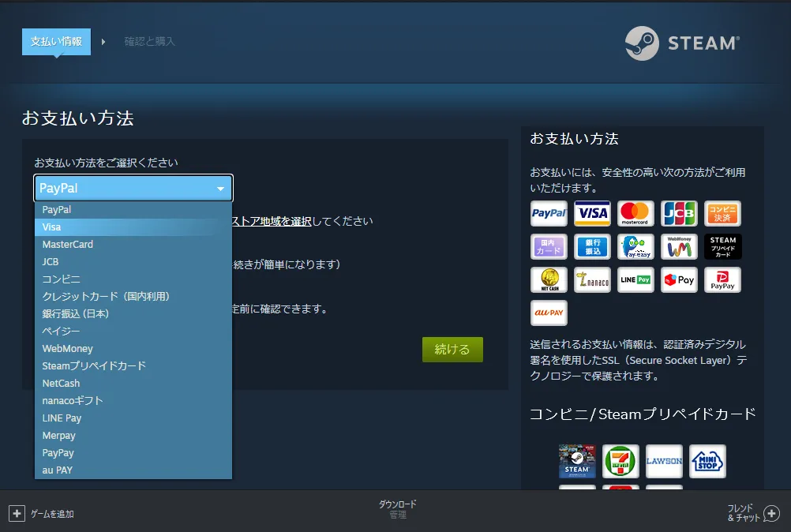Open the ストア地域を選択 link
The image size is (791, 532).
(272, 221)
